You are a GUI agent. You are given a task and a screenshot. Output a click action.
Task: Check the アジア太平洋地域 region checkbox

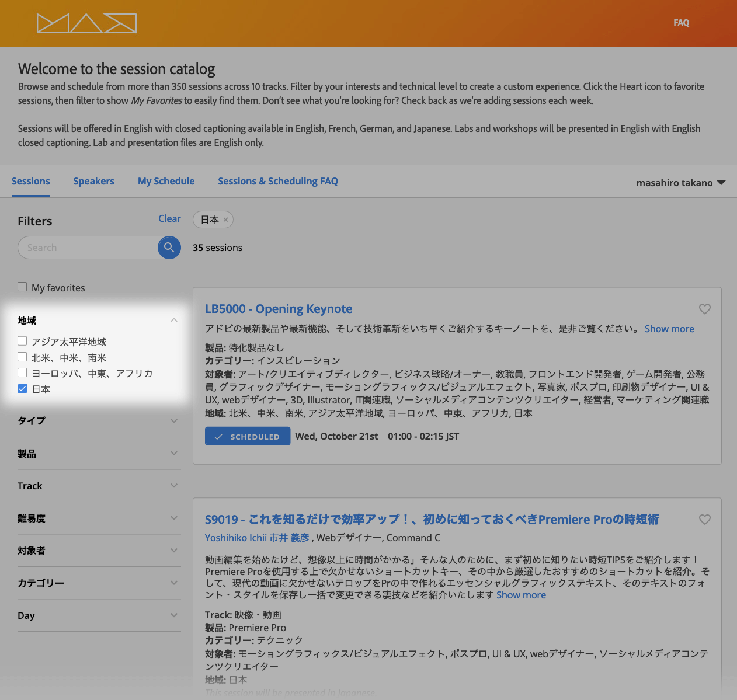pos(22,341)
